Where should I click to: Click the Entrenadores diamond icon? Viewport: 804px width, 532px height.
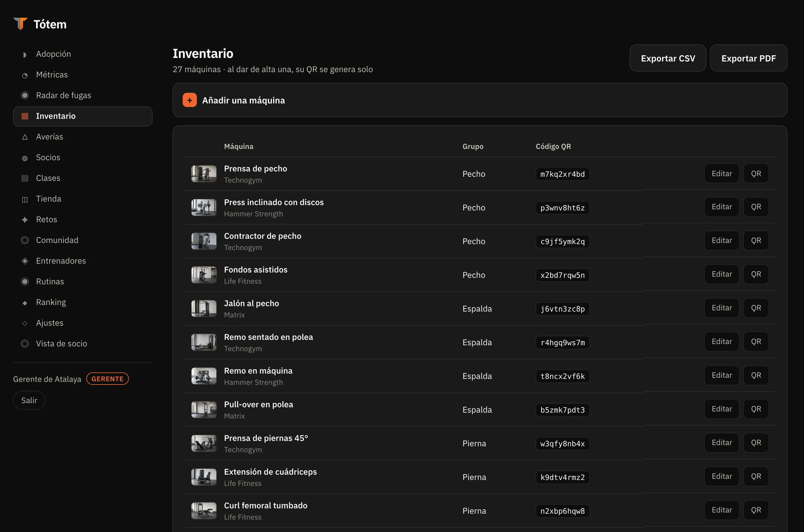25,261
